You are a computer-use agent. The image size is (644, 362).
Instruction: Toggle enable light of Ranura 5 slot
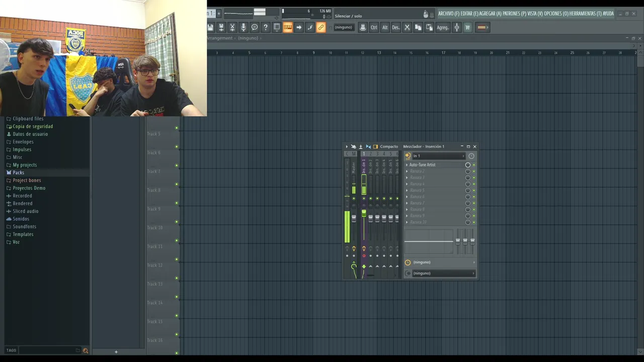[474, 191]
